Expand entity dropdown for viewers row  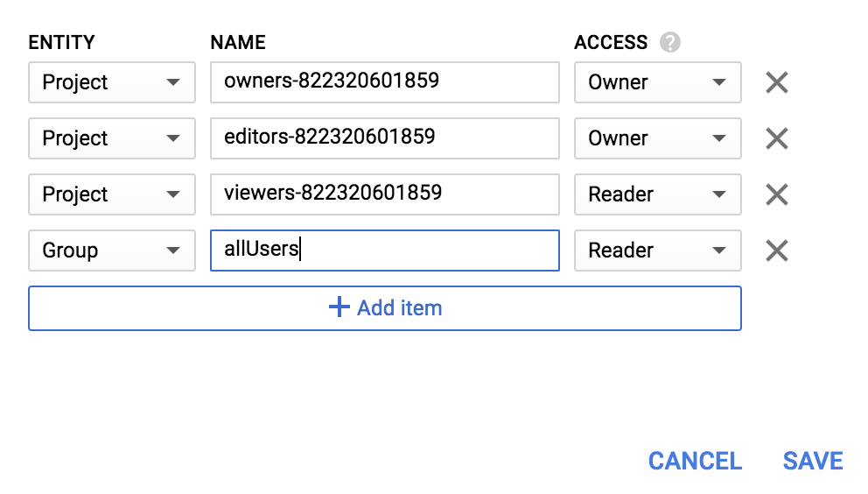pos(111,194)
